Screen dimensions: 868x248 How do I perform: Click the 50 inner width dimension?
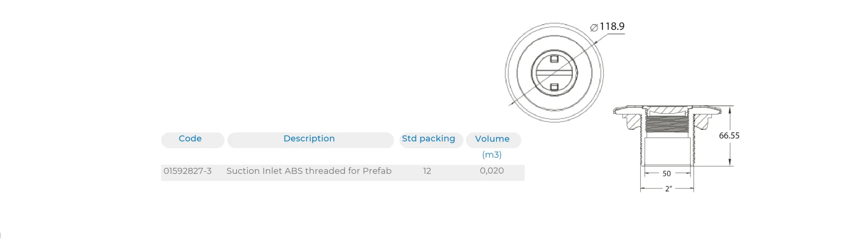667,174
